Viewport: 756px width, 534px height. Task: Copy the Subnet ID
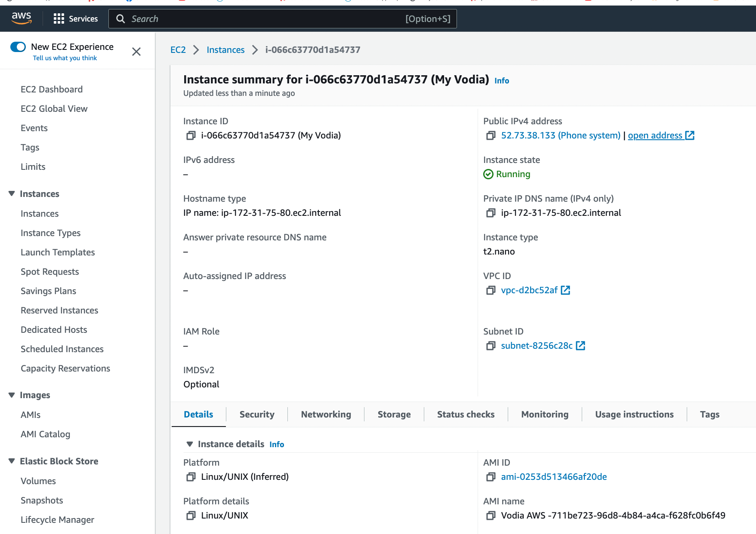(491, 346)
